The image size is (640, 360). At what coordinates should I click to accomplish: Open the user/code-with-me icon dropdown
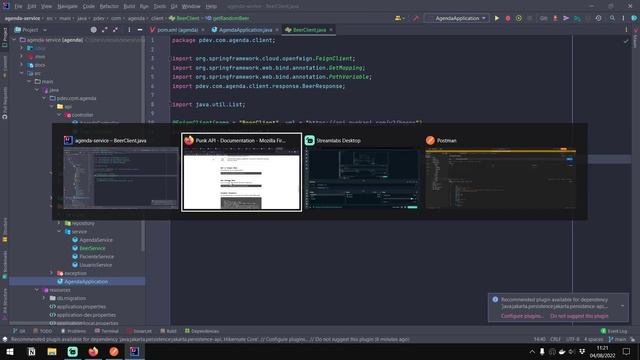[399, 18]
